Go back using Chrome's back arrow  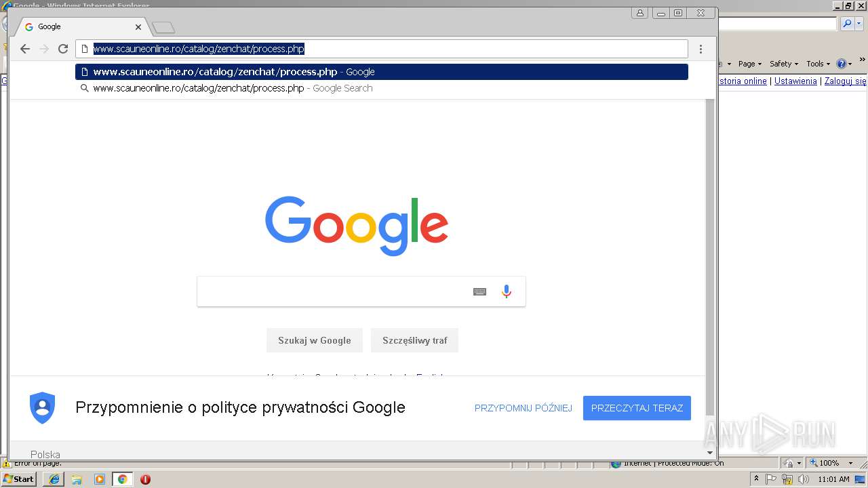point(25,49)
